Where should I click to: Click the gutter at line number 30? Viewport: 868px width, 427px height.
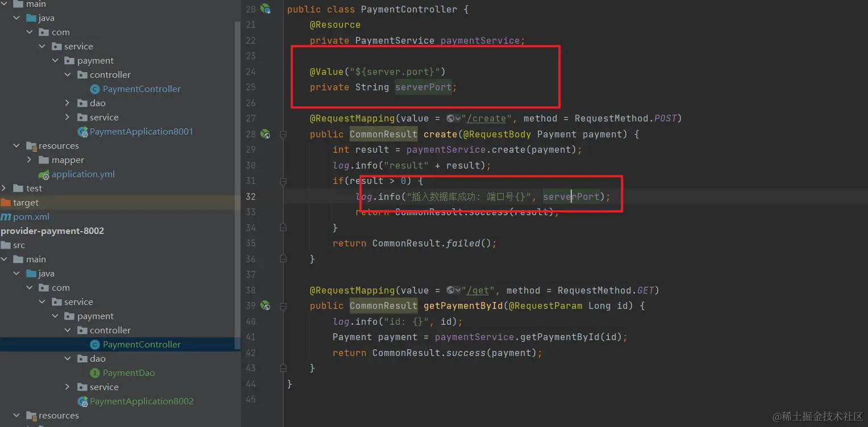click(251, 165)
